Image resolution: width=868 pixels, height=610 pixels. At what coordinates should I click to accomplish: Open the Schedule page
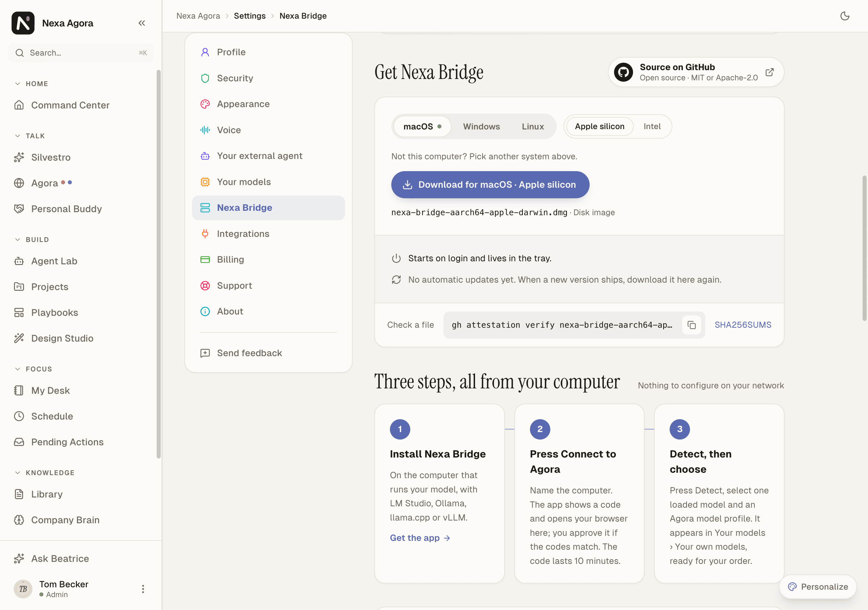pos(81,416)
